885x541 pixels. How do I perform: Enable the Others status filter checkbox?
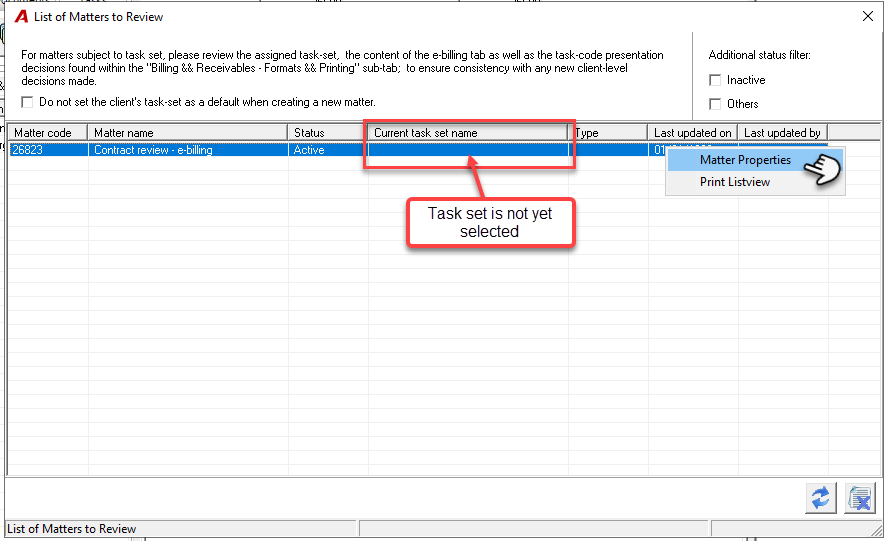715,104
